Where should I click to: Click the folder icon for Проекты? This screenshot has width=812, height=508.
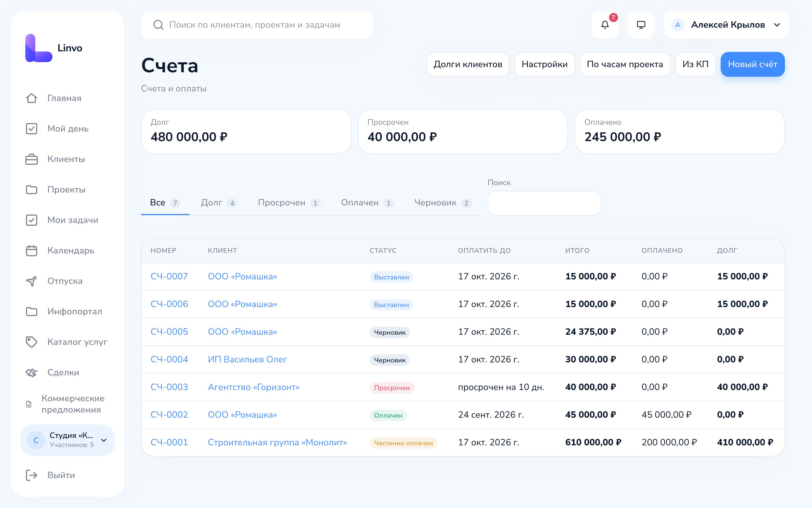click(x=32, y=189)
